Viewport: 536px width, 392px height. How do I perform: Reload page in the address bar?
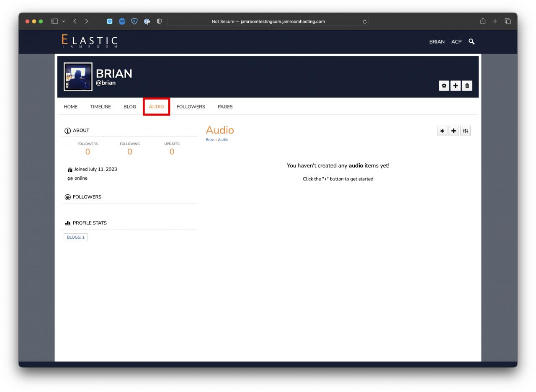tap(365, 21)
